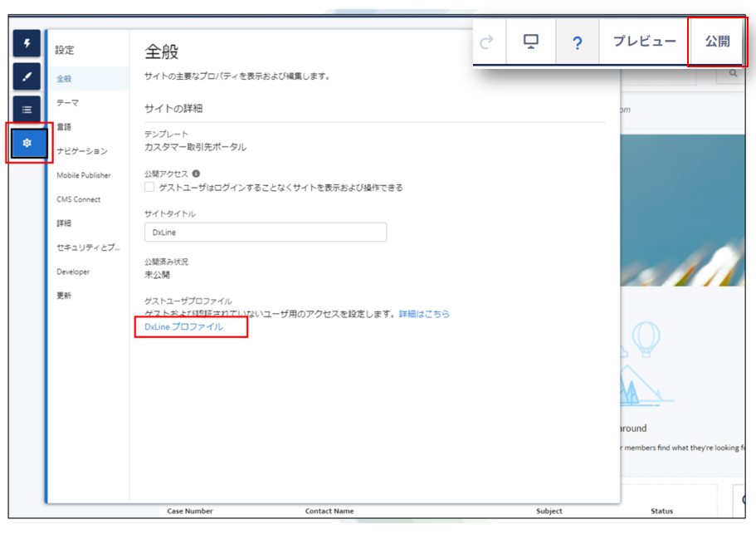Enable guest user public access checkbox

149,188
